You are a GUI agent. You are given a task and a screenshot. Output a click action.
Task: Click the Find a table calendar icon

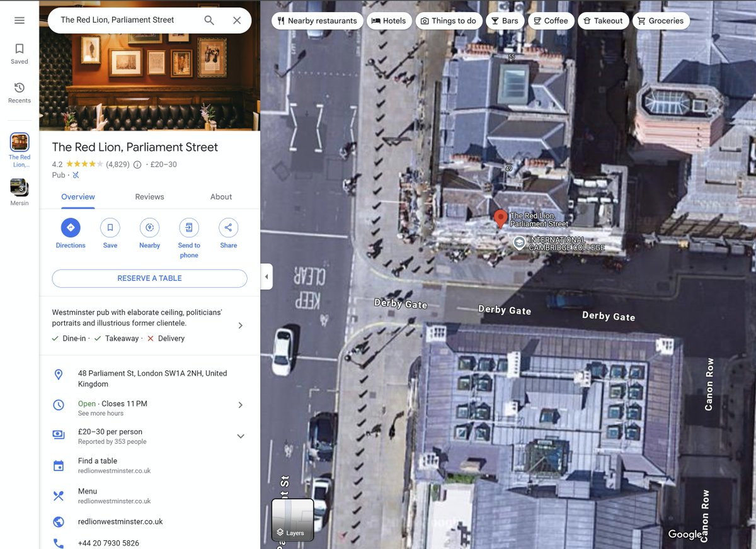(59, 466)
